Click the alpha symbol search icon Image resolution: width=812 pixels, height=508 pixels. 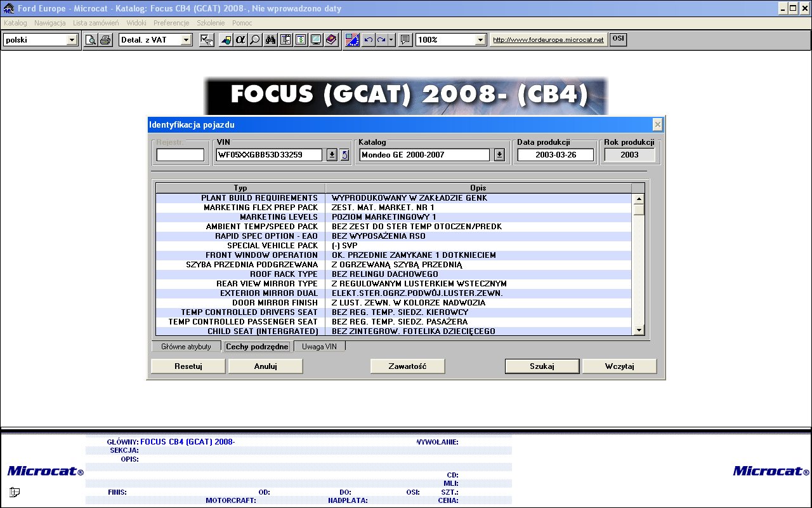pyautogui.click(x=240, y=40)
